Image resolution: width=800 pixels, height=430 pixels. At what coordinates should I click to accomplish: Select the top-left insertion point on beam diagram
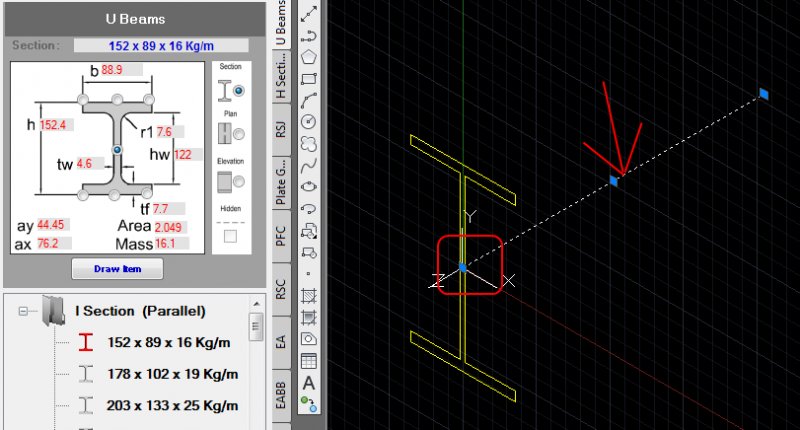(x=83, y=99)
